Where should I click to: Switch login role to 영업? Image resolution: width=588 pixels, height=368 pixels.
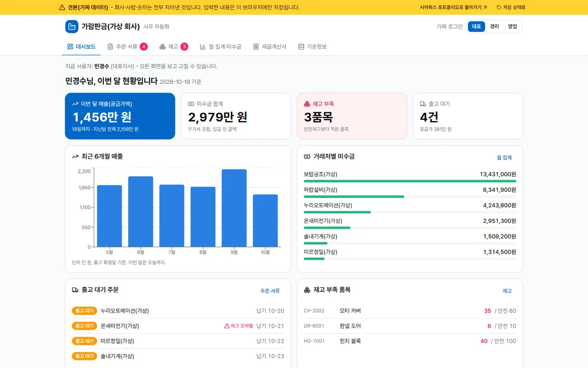(x=513, y=26)
